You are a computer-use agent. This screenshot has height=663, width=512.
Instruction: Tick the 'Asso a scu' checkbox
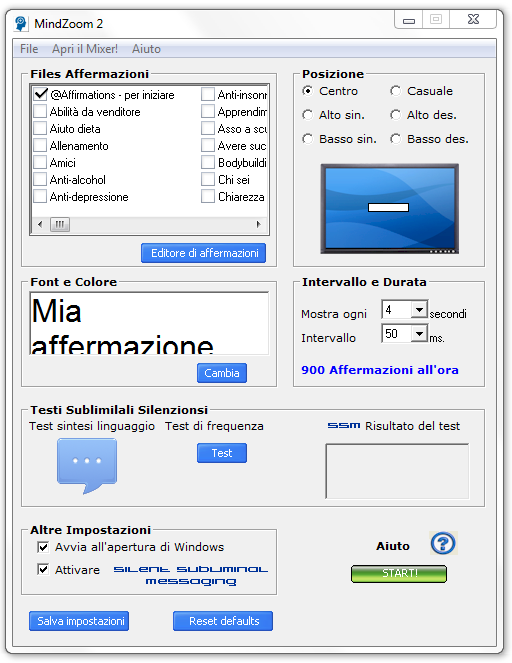click(208, 128)
